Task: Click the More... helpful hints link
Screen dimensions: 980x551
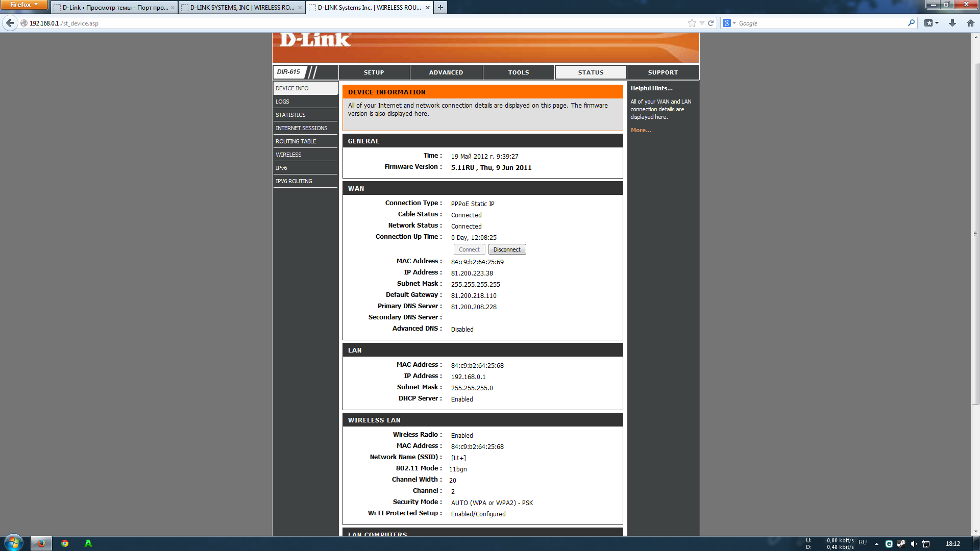Action: click(x=641, y=130)
